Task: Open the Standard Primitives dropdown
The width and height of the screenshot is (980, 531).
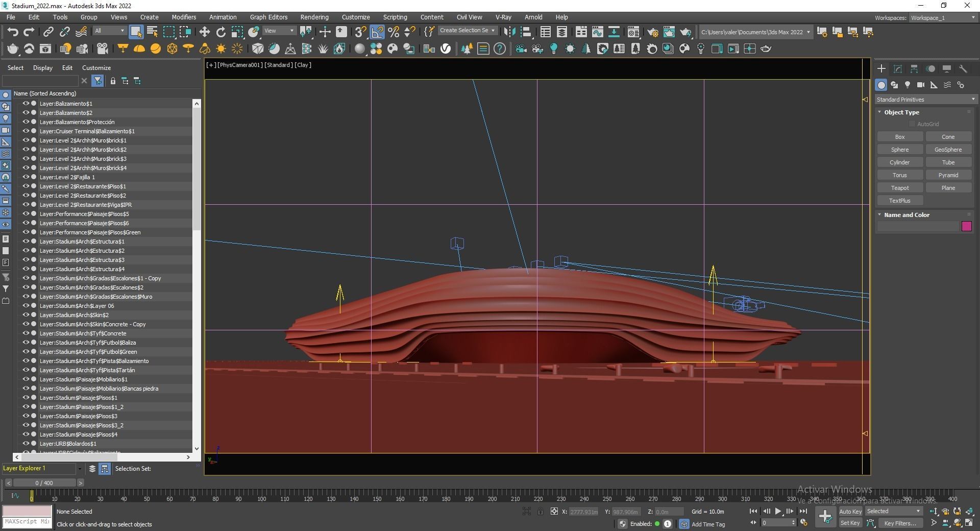Action: pyautogui.click(x=925, y=100)
